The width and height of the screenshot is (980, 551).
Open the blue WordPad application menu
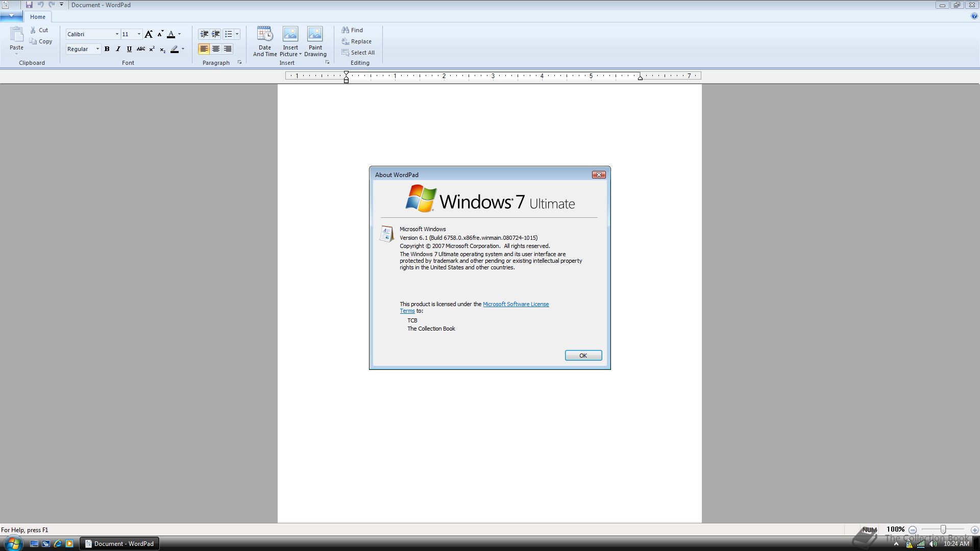pyautogui.click(x=11, y=16)
